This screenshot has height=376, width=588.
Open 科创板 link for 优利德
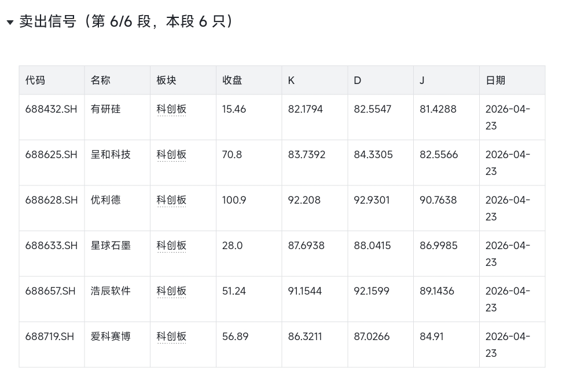pos(171,200)
